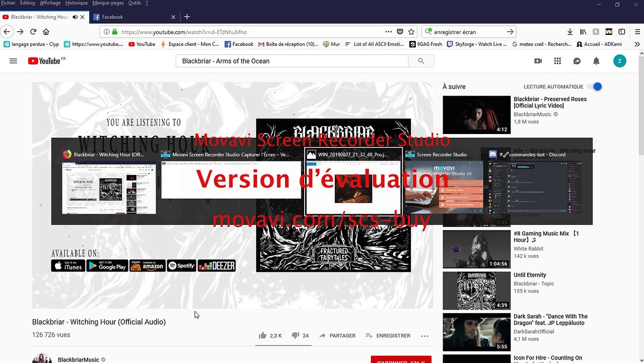
Task: Go back with the browser back arrow
Action: pyautogui.click(x=7, y=32)
